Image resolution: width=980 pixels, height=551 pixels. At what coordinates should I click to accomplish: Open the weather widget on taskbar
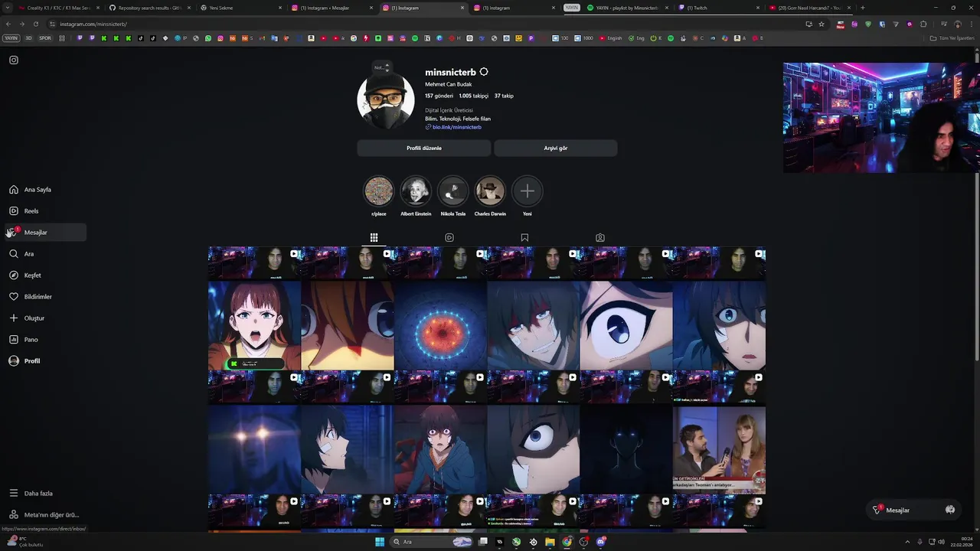click(27, 542)
